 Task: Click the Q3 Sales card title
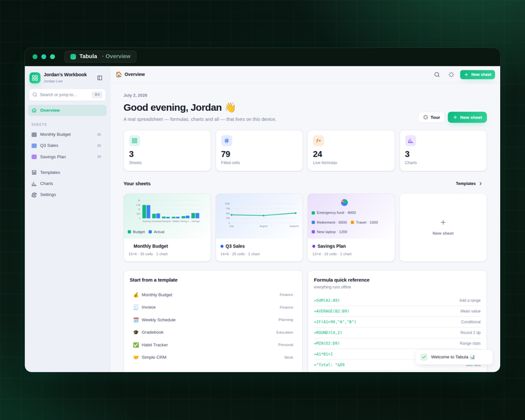pyautogui.click(x=235, y=246)
